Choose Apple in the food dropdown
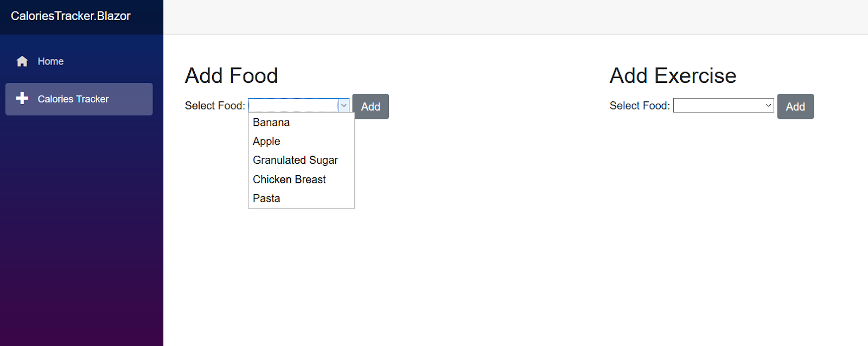Viewport: 868px width, 346px height. click(266, 142)
